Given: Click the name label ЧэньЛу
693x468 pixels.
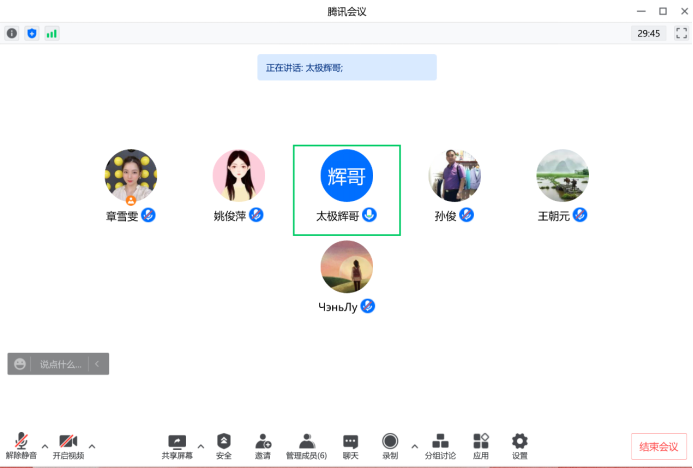Looking at the screenshot, I should point(338,307).
